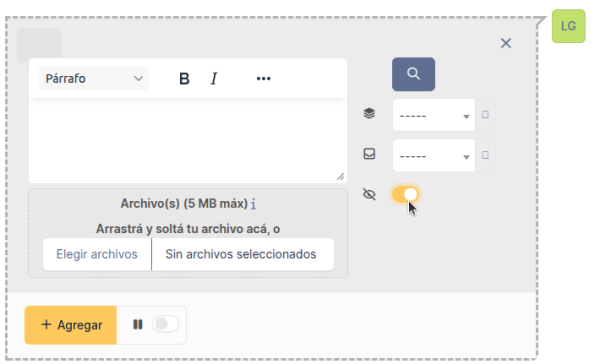Toggle bold formatting in the editor
The image size is (600, 364).
184,78
